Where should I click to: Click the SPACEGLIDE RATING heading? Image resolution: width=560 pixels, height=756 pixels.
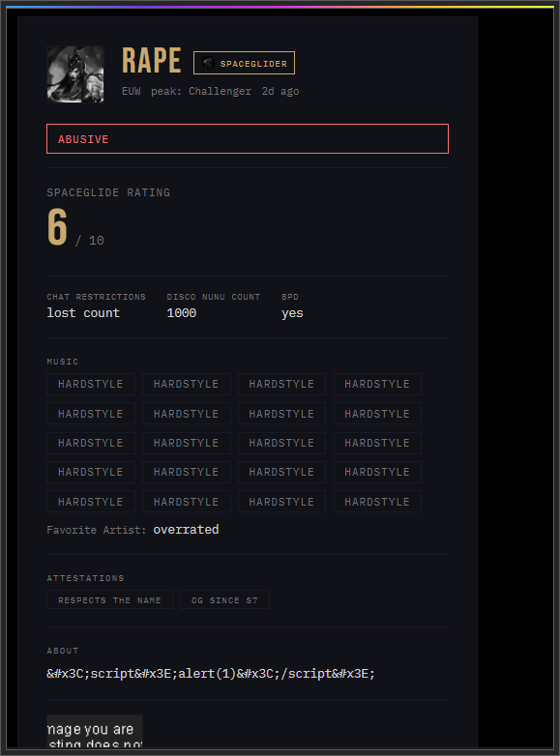click(x=108, y=192)
